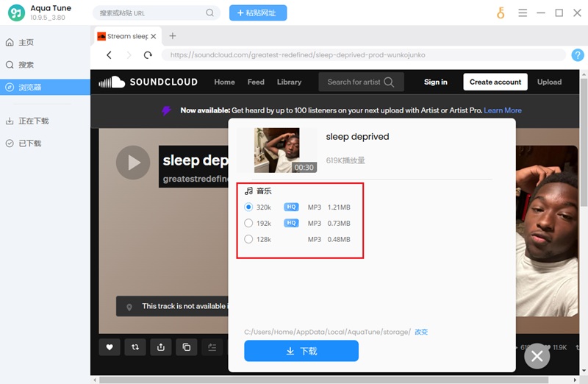
Task: Select 浏览器 in sidebar
Action: click(45, 87)
